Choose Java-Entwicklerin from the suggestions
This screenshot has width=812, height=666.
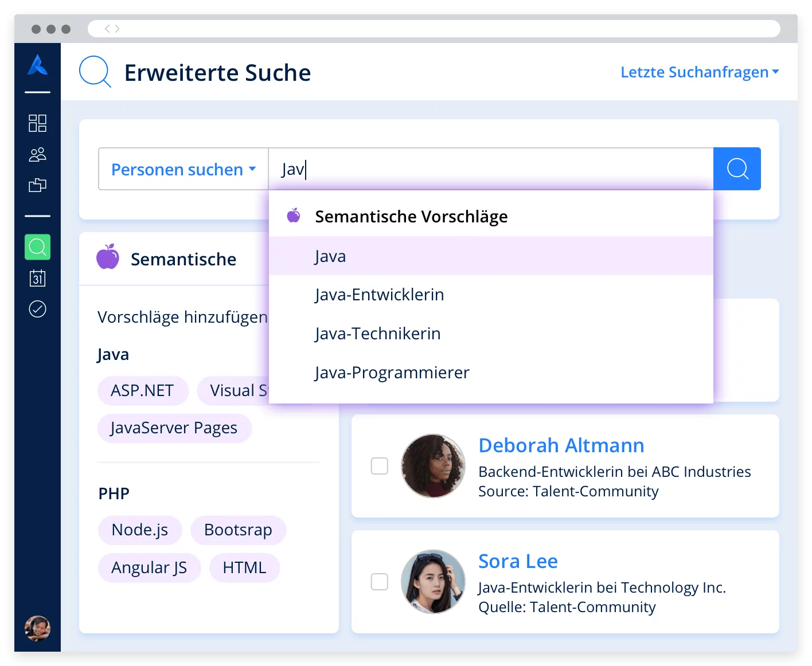[380, 295]
